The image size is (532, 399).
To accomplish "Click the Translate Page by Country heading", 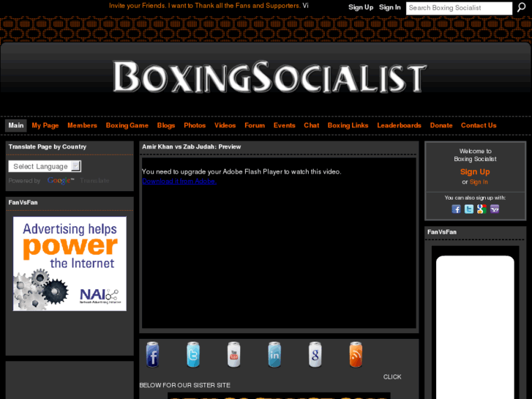I will [x=48, y=146].
